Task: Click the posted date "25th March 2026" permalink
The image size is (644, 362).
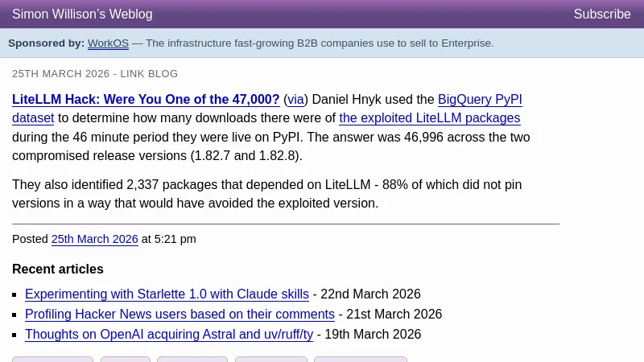Action: (x=95, y=239)
